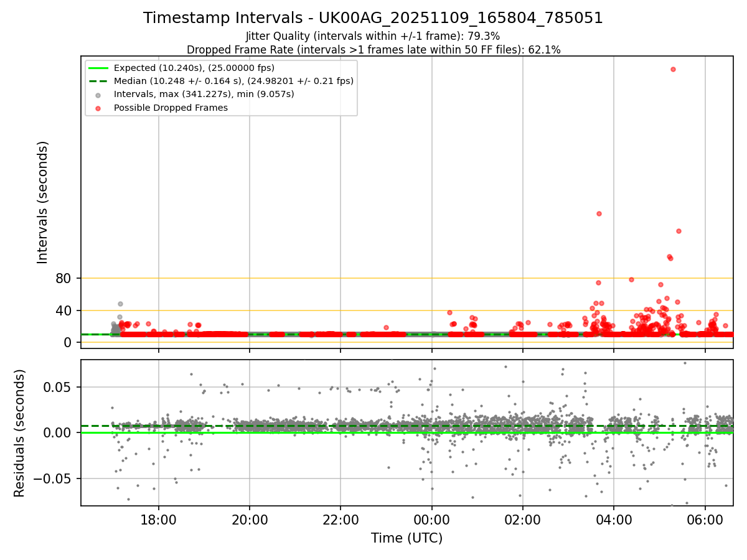747x560 pixels.
Task: Click the gray legend marker for intervals
Action: (99, 95)
